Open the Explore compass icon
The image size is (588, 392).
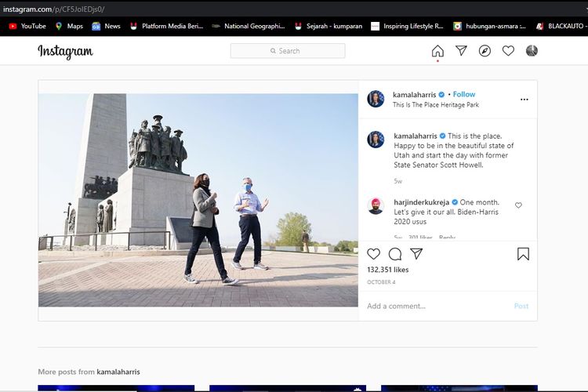485,51
